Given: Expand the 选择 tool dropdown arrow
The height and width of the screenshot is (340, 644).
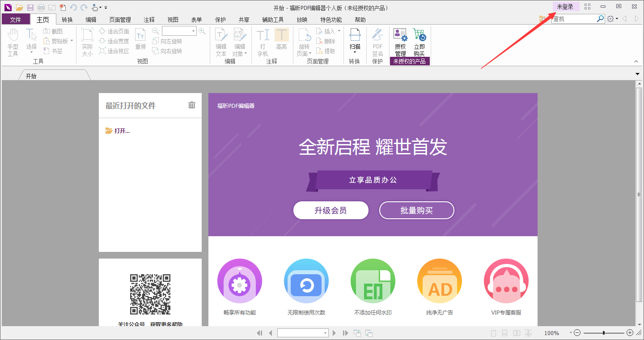Looking at the screenshot, I should (x=31, y=52).
